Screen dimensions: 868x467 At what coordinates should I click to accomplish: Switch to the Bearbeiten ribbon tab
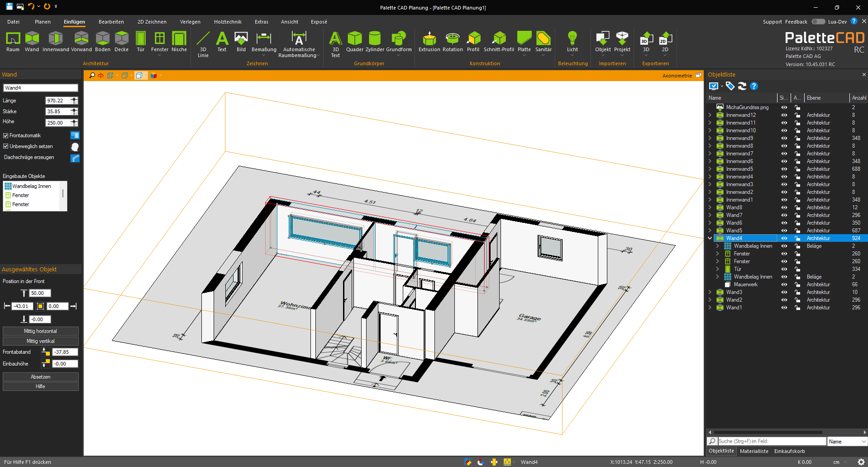[x=111, y=21]
